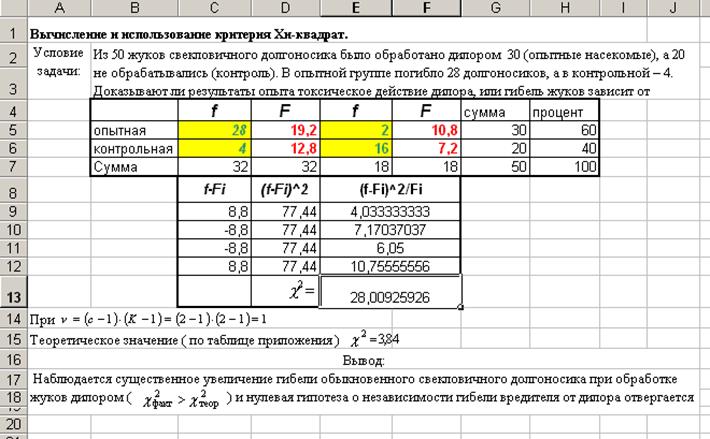
Task: Select column header D
Action: [x=286, y=8]
